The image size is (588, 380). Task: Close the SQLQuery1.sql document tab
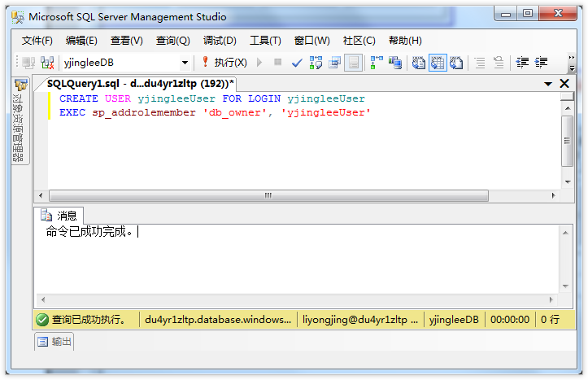click(x=564, y=84)
